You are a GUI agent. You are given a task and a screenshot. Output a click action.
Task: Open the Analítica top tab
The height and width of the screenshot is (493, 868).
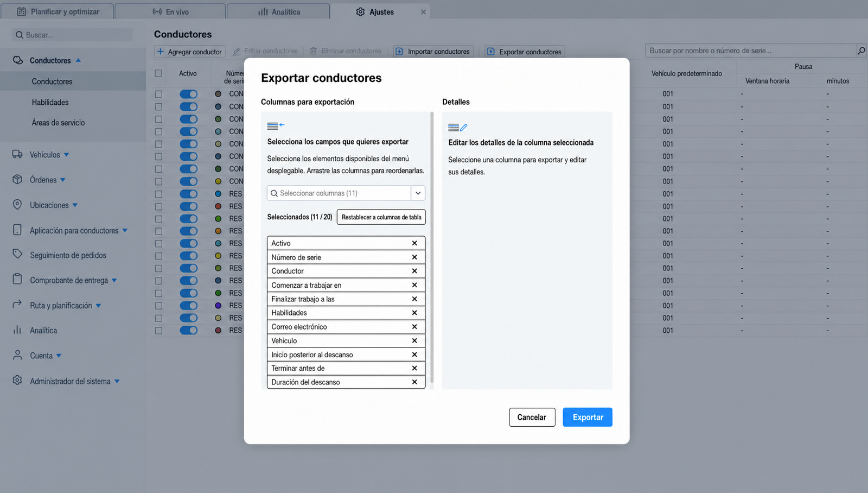pyautogui.click(x=278, y=11)
